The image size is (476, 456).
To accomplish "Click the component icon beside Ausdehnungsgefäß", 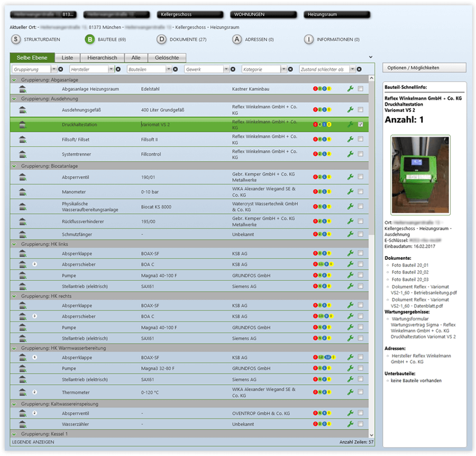I will 23,110.
